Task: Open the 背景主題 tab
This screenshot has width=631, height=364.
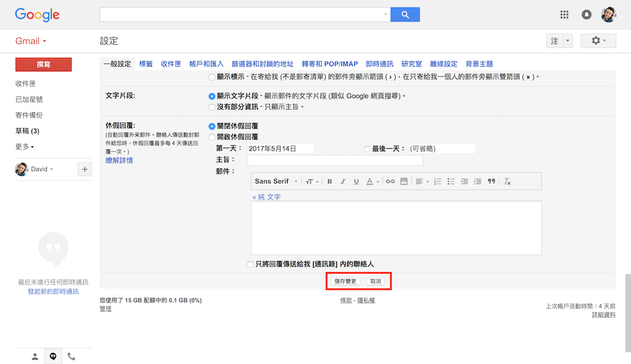Action: coord(479,64)
